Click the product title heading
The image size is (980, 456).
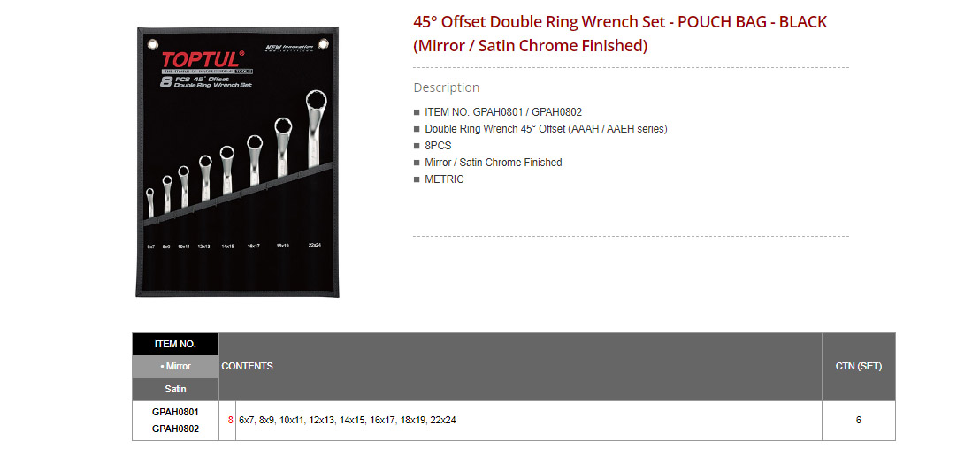(620, 34)
